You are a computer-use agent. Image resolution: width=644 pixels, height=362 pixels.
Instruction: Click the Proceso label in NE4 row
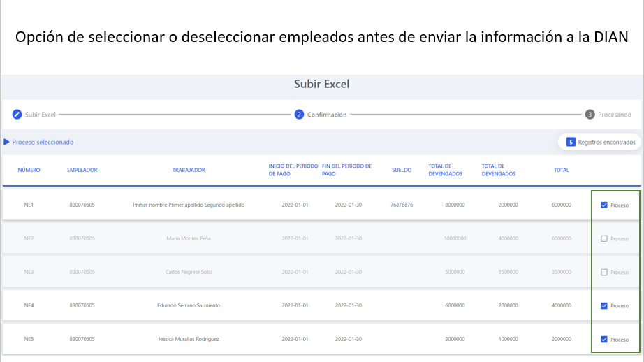[x=620, y=305]
